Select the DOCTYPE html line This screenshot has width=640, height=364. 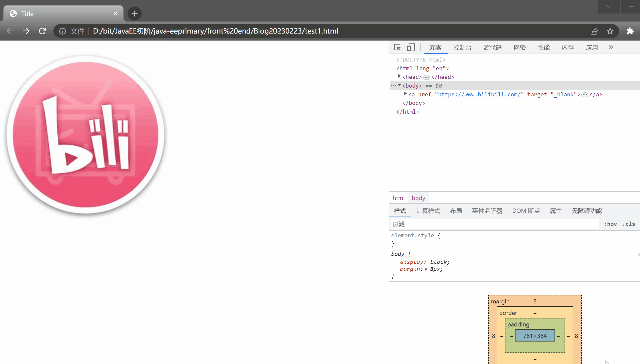(421, 60)
